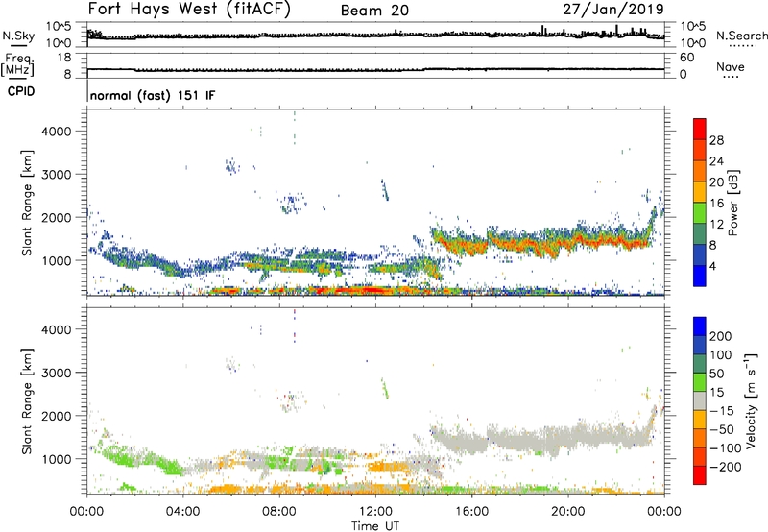Click the 'normal (fast) 151 IF' text
Viewport: 768px width, 532px height.
(153, 95)
